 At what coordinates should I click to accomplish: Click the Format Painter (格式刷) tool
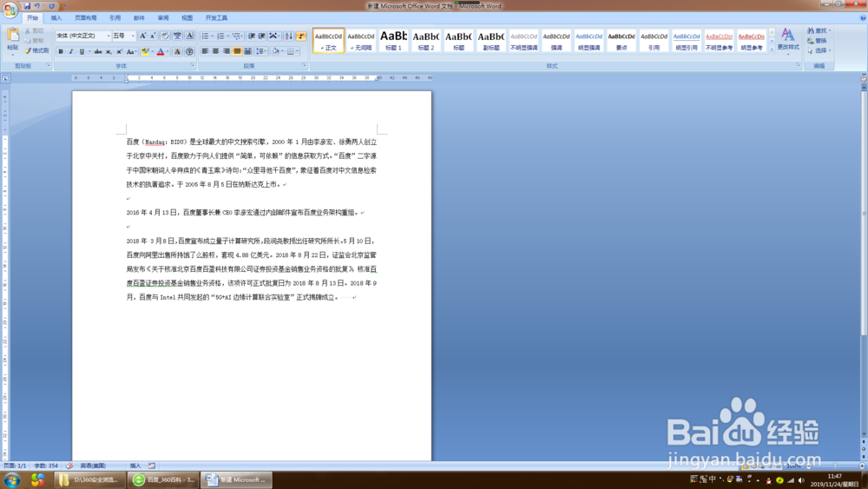pyautogui.click(x=36, y=50)
